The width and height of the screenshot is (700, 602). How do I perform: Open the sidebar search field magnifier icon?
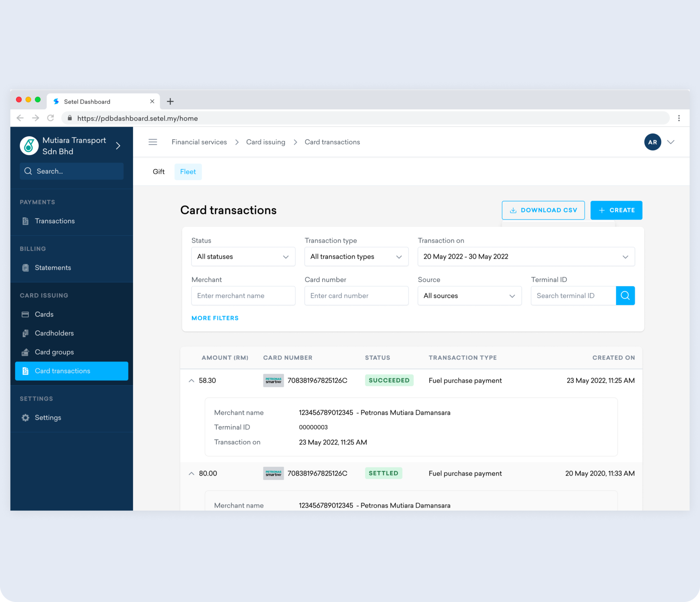click(28, 171)
